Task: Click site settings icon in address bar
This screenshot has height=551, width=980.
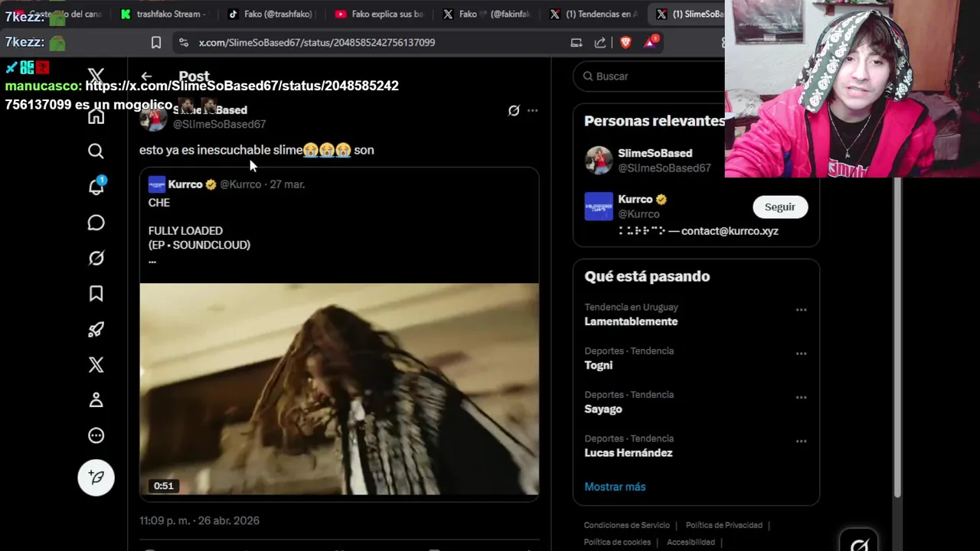Action: coord(183,43)
